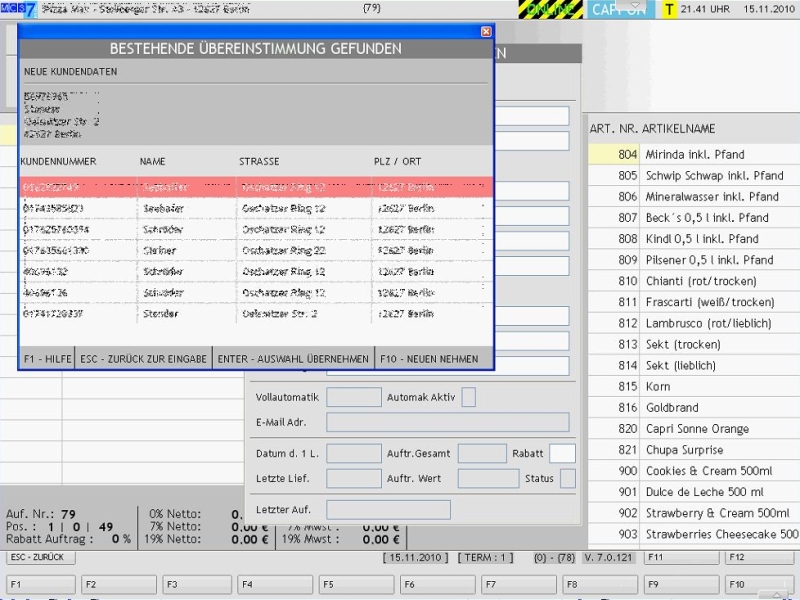
Task: Click the bottom F3 function key button
Action: pos(197,584)
